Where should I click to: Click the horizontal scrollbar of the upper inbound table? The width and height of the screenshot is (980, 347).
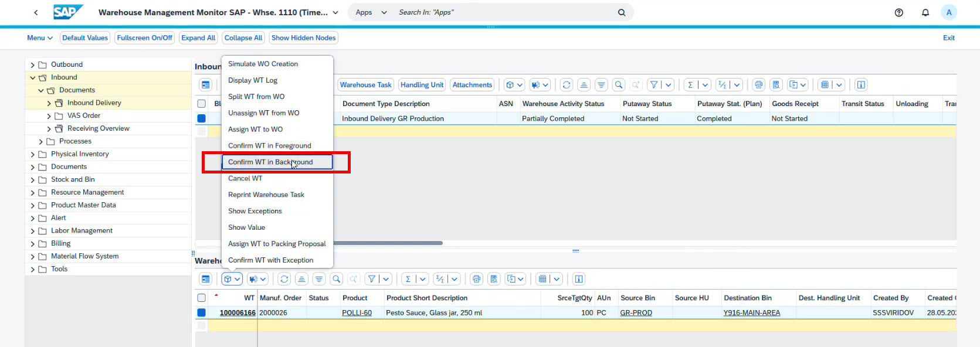388,243
